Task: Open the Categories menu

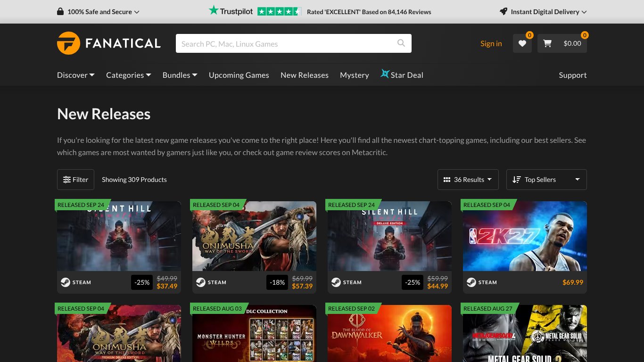Action: (129, 75)
